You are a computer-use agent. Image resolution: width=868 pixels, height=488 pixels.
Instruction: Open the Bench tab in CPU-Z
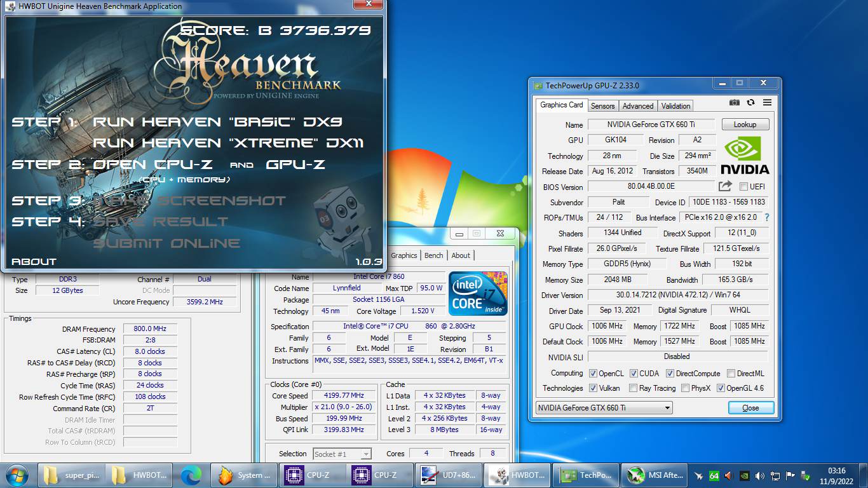pos(434,255)
